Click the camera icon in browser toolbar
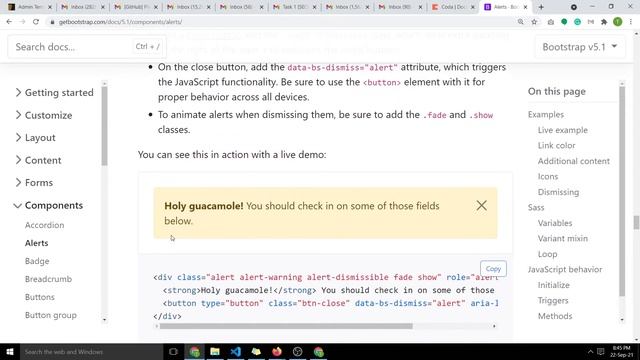Image resolution: width=640 pixels, height=360 pixels. pos(551,22)
